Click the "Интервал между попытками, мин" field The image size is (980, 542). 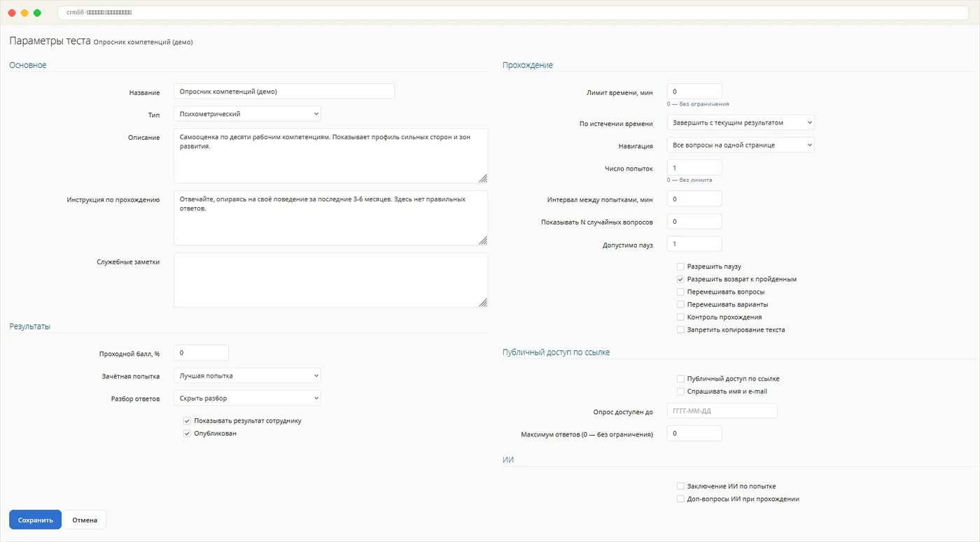(694, 199)
